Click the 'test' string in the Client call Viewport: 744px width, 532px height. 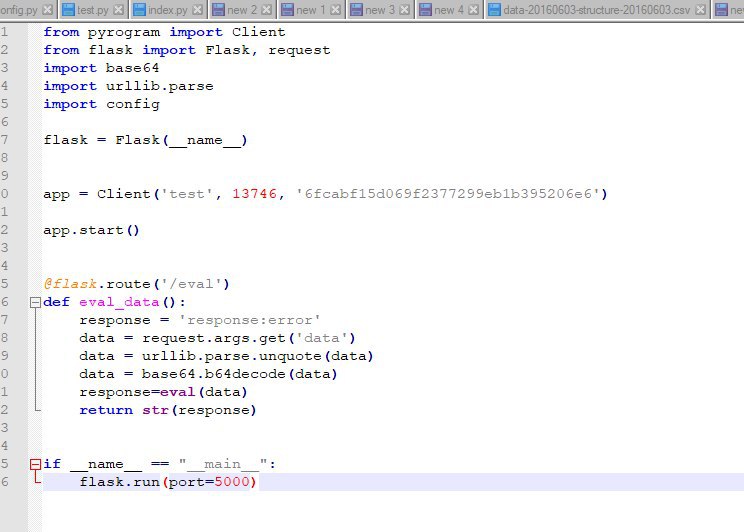click(x=186, y=194)
